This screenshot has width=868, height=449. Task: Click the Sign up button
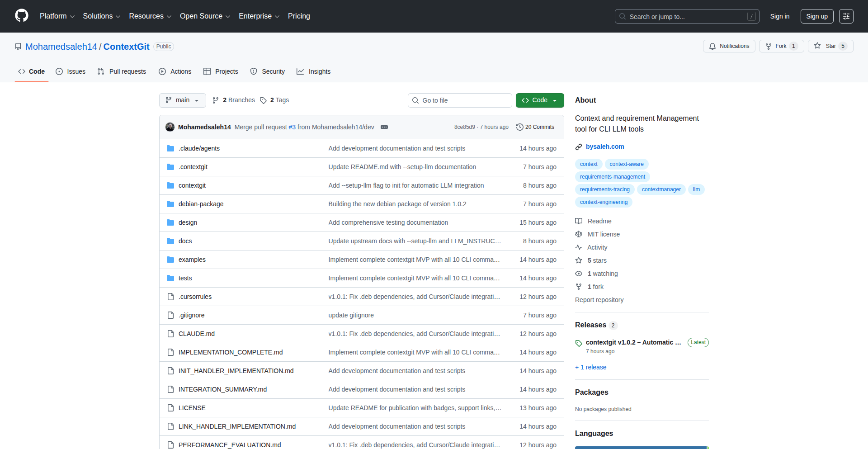(x=816, y=16)
